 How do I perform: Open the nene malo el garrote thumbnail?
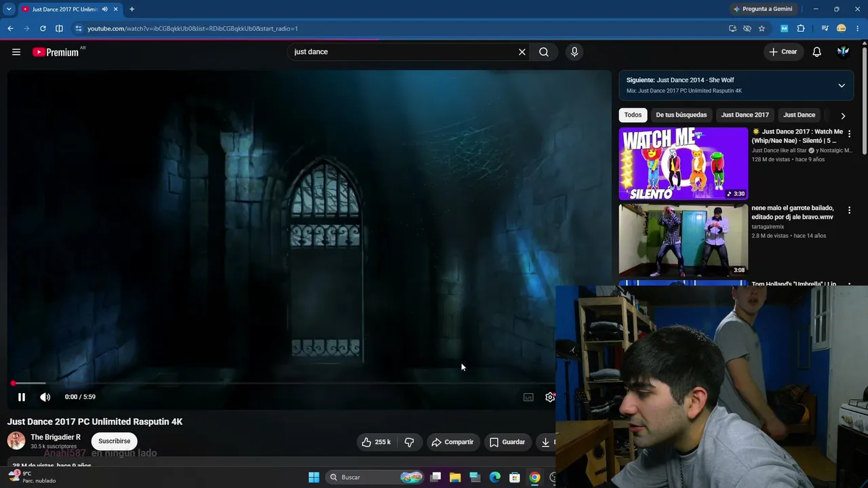click(x=684, y=241)
